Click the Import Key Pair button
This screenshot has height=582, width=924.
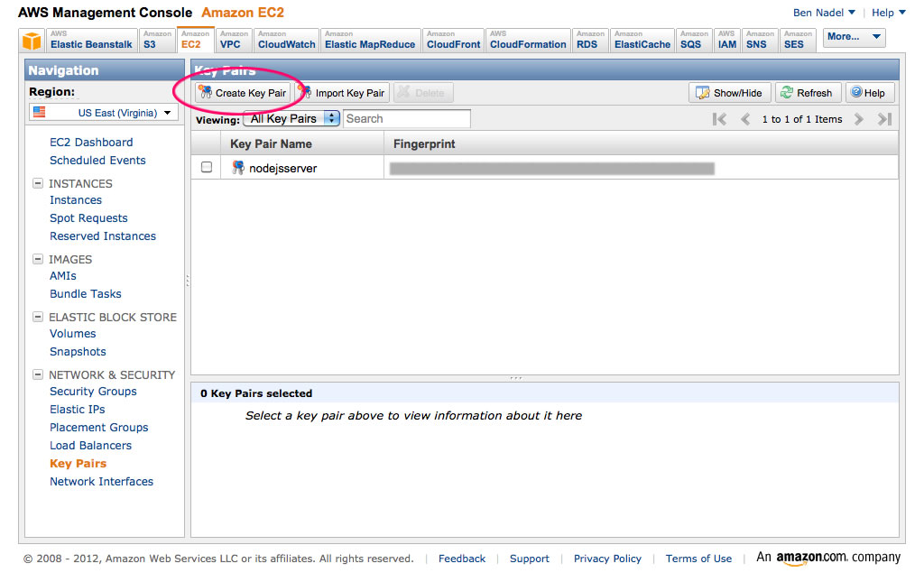(x=342, y=93)
